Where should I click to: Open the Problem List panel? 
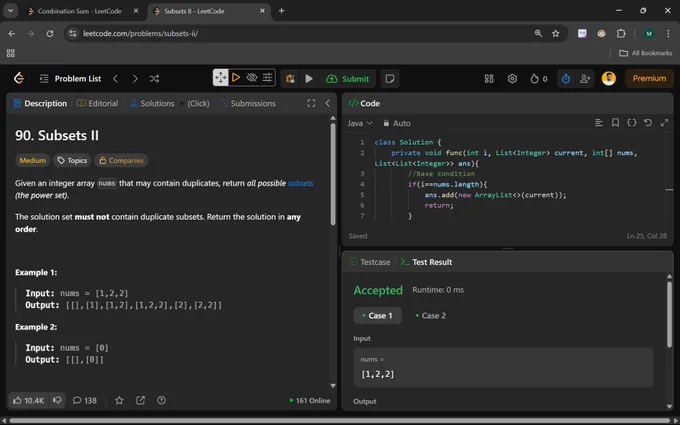click(70, 78)
